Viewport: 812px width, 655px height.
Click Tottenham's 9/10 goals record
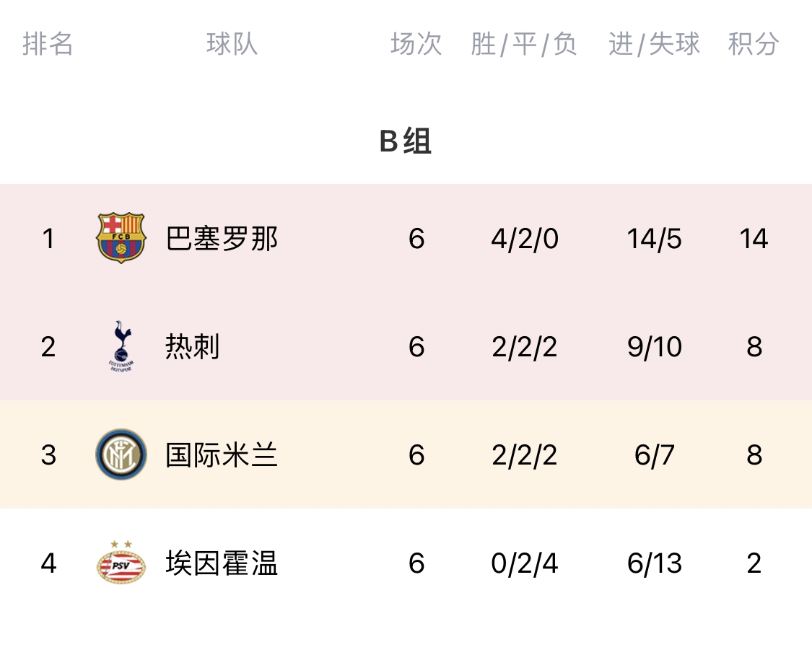[654, 347]
